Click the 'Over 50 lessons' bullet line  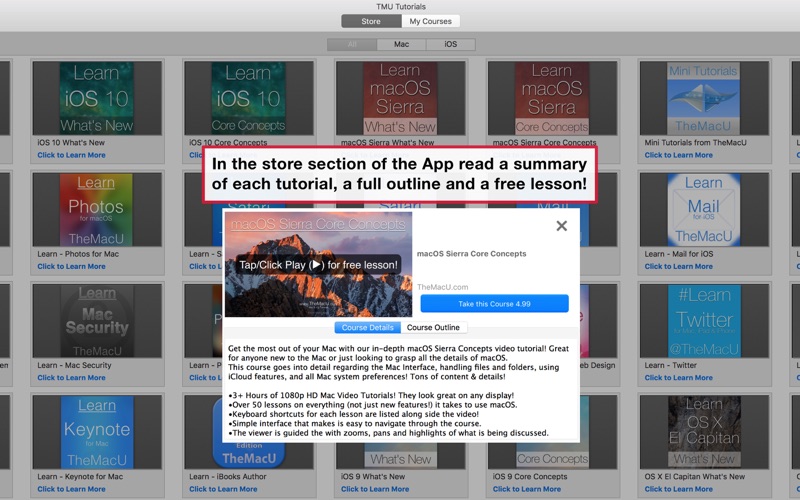pyautogui.click(x=372, y=405)
